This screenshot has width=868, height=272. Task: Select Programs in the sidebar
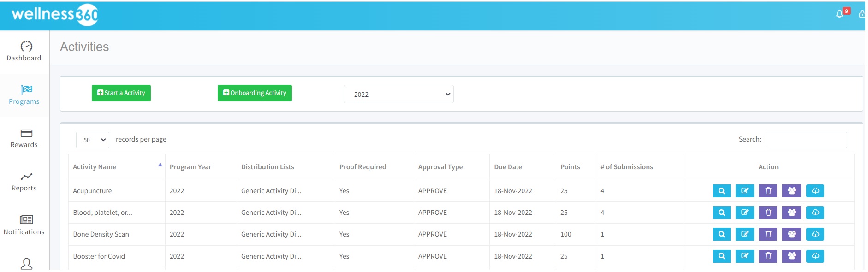24,95
